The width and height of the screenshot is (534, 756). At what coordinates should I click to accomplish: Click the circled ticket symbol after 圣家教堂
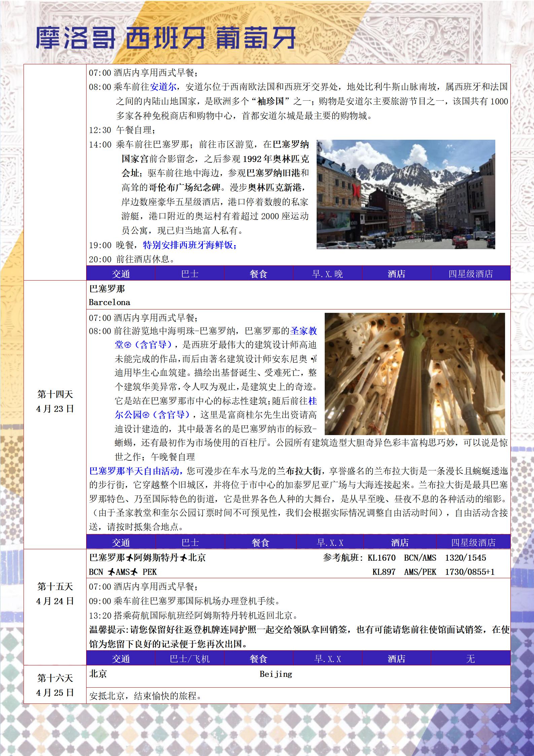[x=128, y=345]
